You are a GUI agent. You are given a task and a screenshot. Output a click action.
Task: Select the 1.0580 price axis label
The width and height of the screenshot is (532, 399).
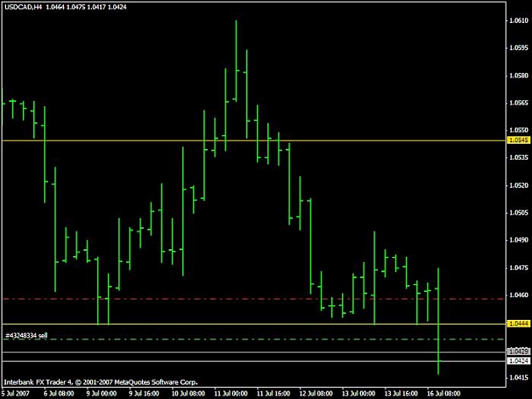click(518, 76)
